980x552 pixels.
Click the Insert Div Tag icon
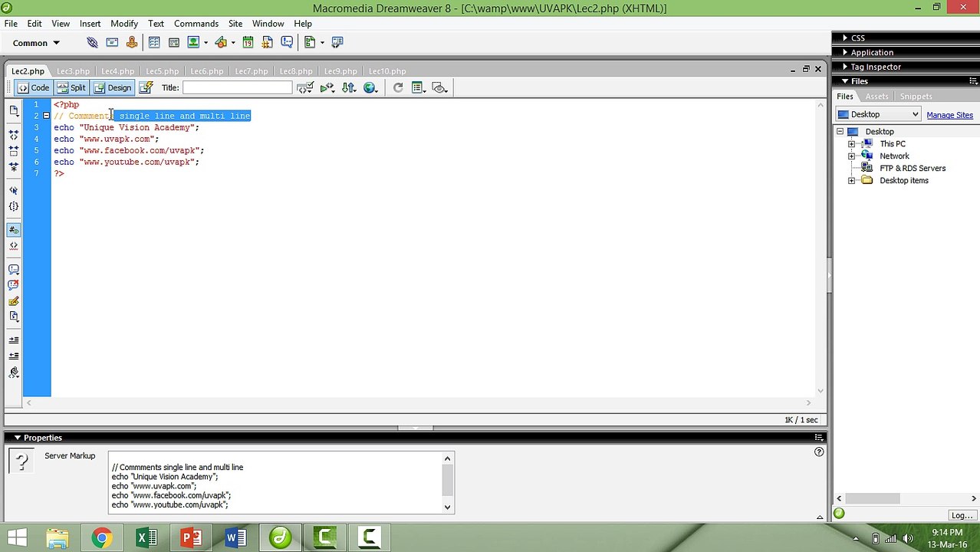tap(174, 42)
